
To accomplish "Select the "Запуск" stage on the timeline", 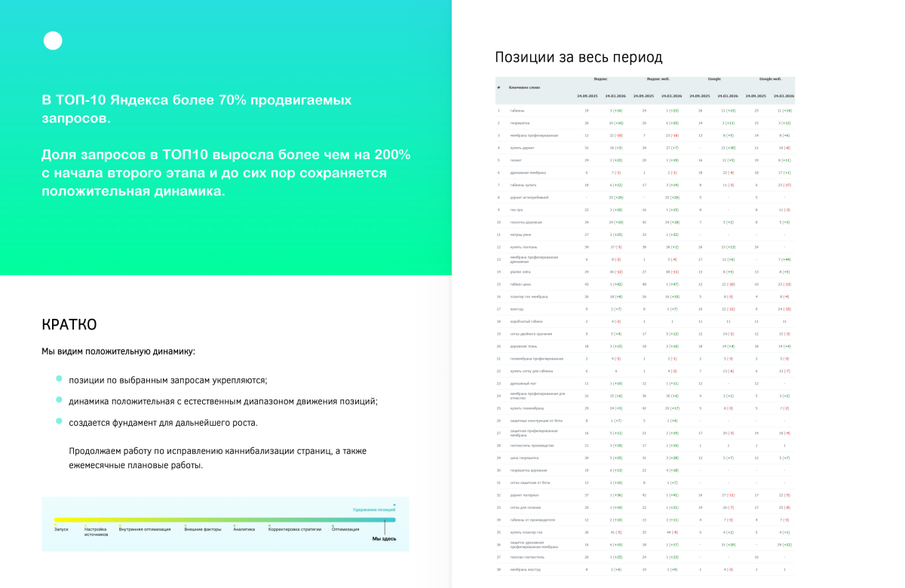I will 61,529.
